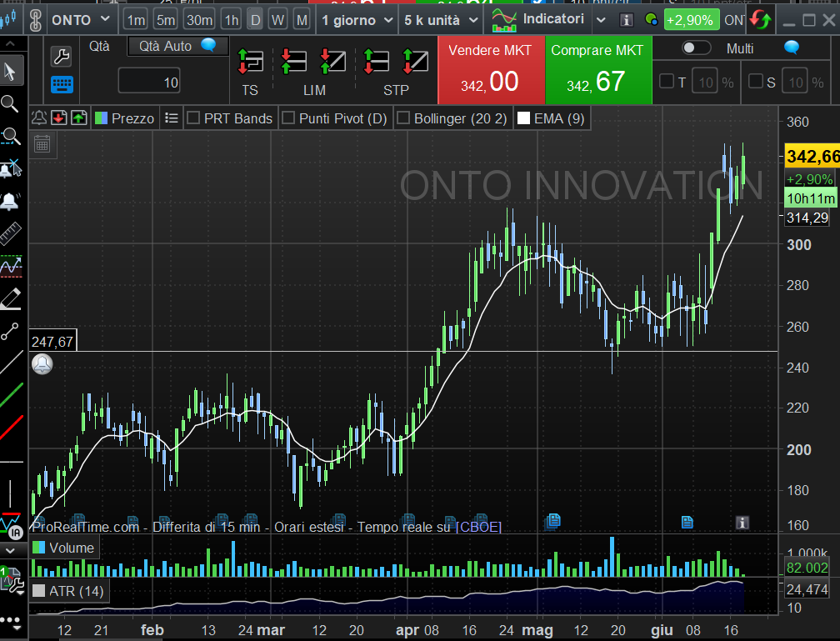Image resolution: width=840 pixels, height=641 pixels.
Task: Click Comprare MKT buy button
Action: [x=598, y=70]
